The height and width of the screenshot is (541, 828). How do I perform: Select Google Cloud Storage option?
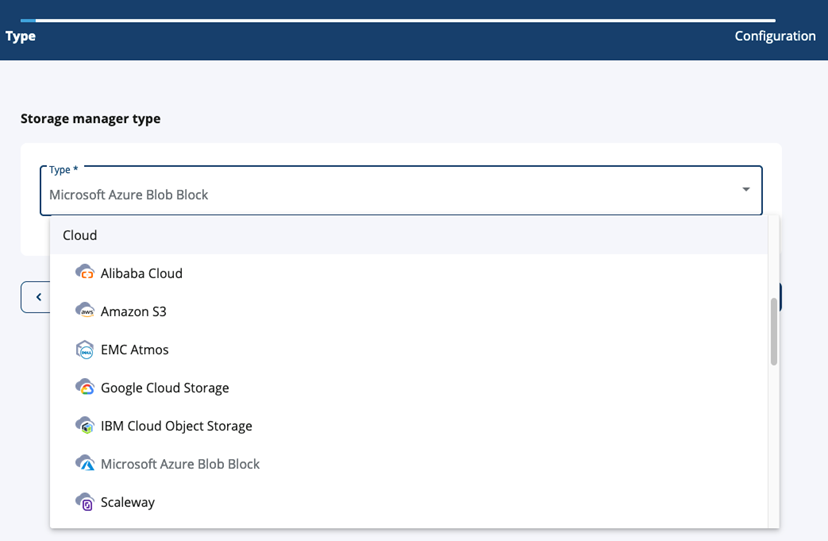(x=409, y=387)
